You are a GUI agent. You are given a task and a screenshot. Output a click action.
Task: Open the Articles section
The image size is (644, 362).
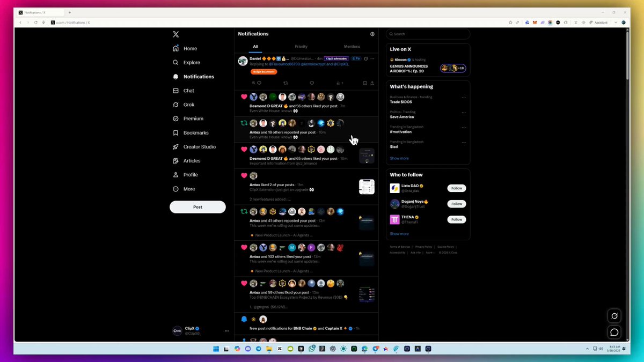186,160
